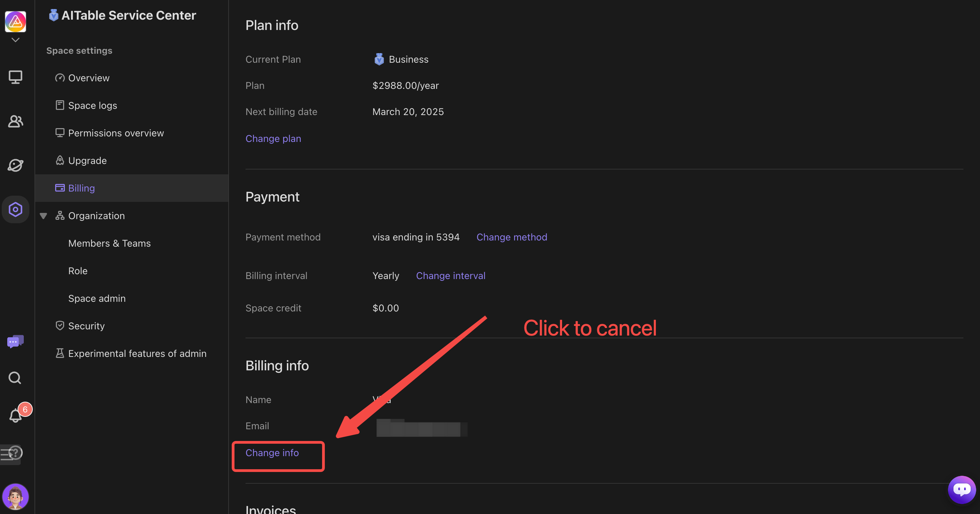Click Change interval billing button
The height and width of the screenshot is (514, 980).
450,275
